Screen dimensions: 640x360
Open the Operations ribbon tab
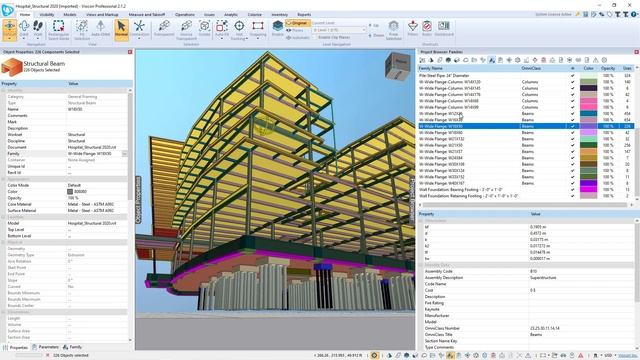185,14
